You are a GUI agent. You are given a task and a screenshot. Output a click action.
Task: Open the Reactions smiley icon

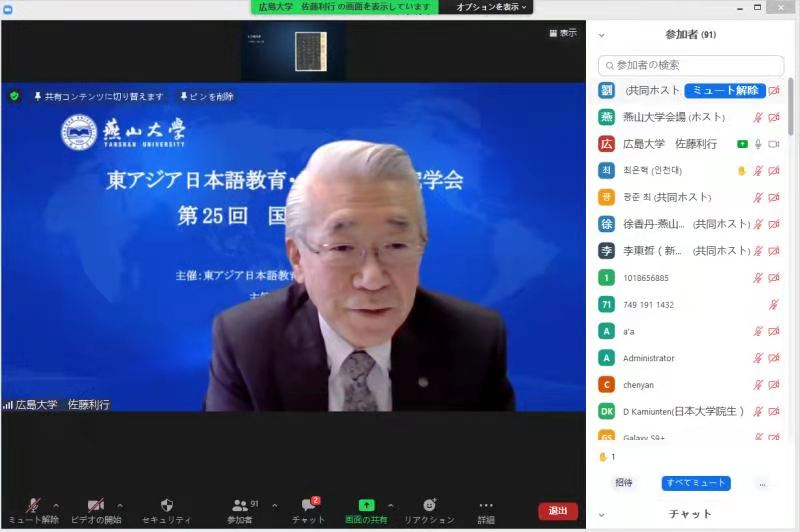[x=429, y=505]
